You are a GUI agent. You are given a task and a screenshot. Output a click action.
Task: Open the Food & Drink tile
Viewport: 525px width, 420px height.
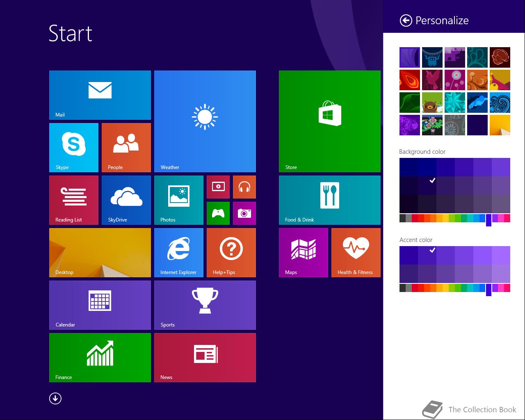(x=330, y=200)
